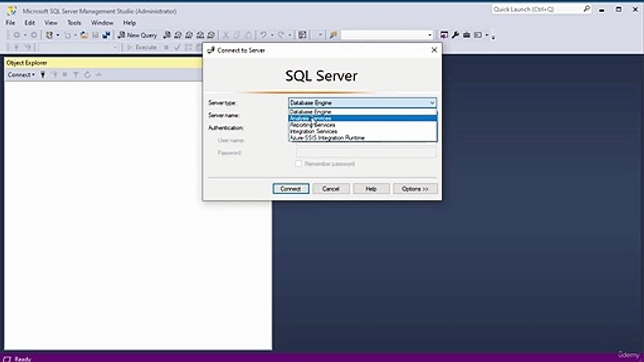Click the Toolbox briefcase icon in toolbar
The height and width of the screenshot is (362, 644).
coord(466,35)
